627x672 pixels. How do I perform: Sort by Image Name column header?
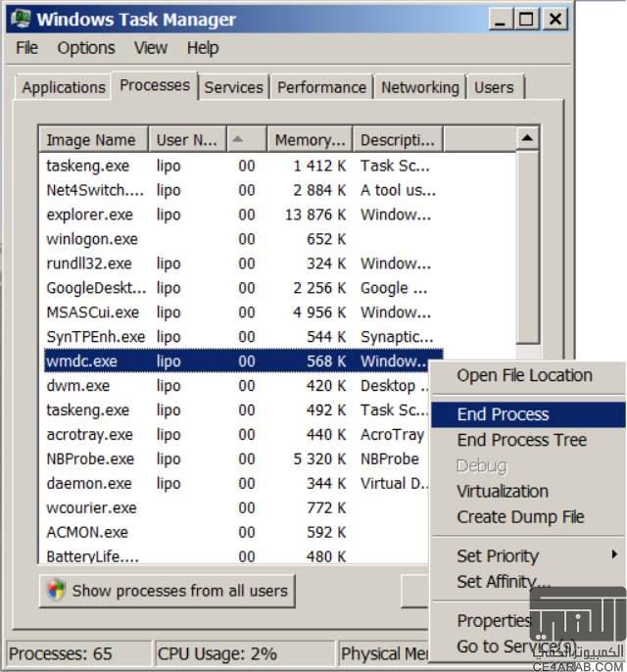pos(93,140)
